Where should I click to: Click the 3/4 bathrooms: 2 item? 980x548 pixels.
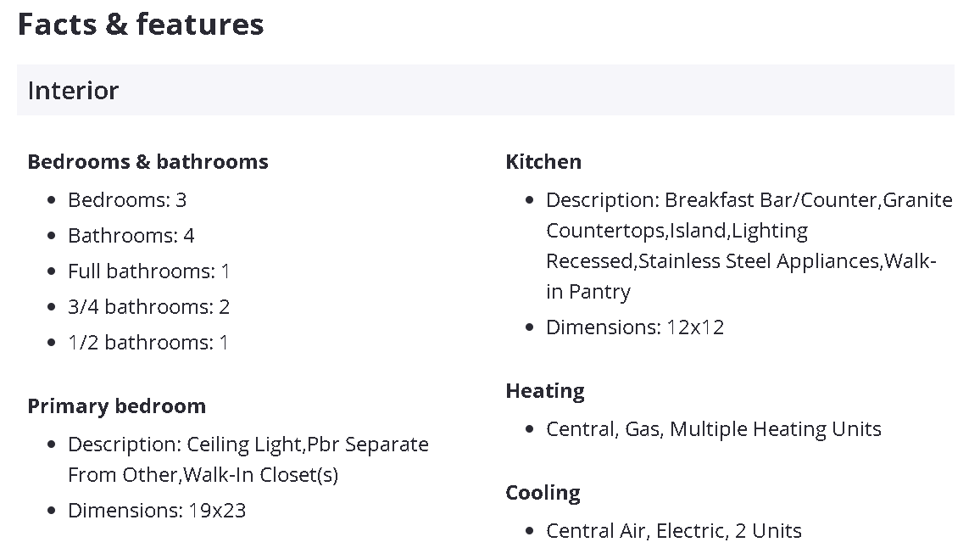[149, 307]
